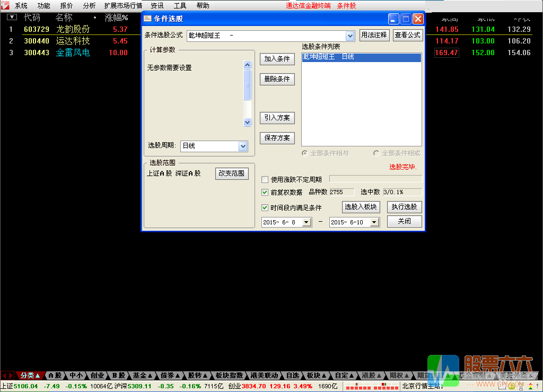Open the 扩展市场行情 menu

(x=123, y=5)
